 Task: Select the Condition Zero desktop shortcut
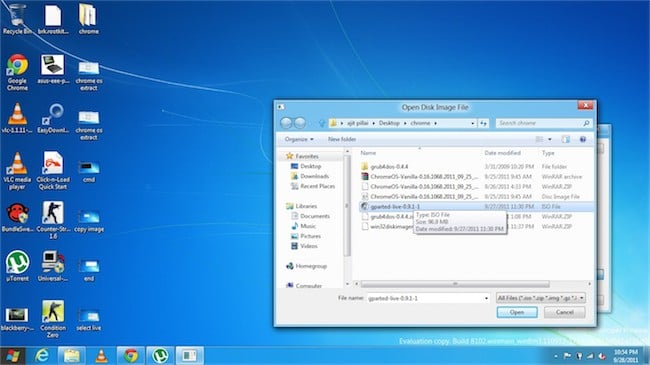(x=53, y=319)
